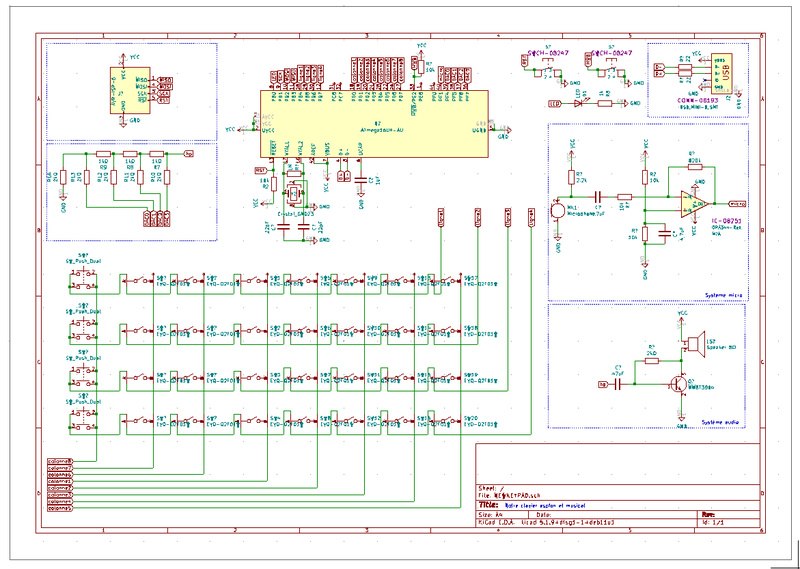
Task: Select the ATmega32U4-AU microcontroller symbol
Action: pos(372,122)
